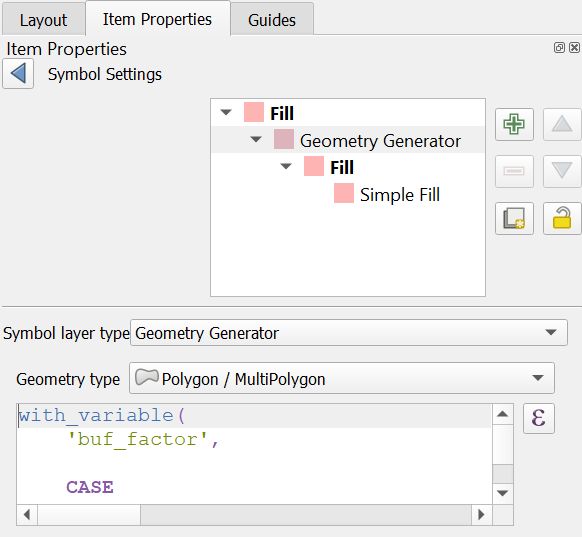Open the Geometry type dropdown
Viewport: 582px width, 537px height.
click(x=341, y=378)
